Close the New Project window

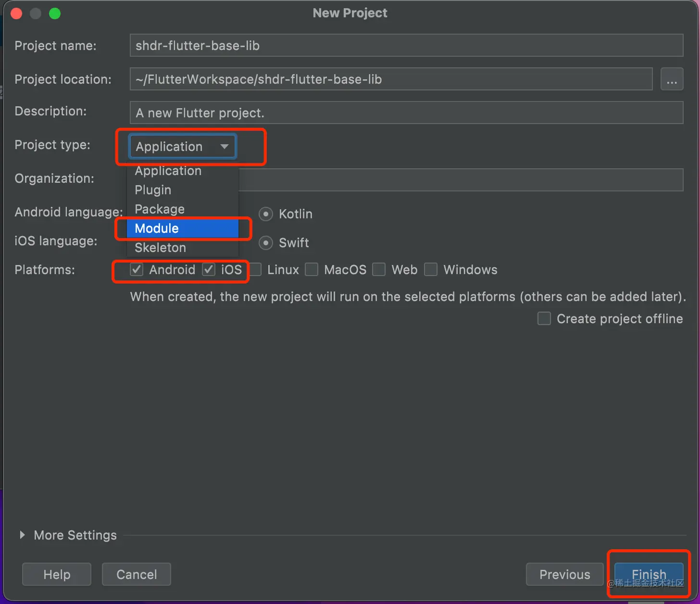(17, 13)
